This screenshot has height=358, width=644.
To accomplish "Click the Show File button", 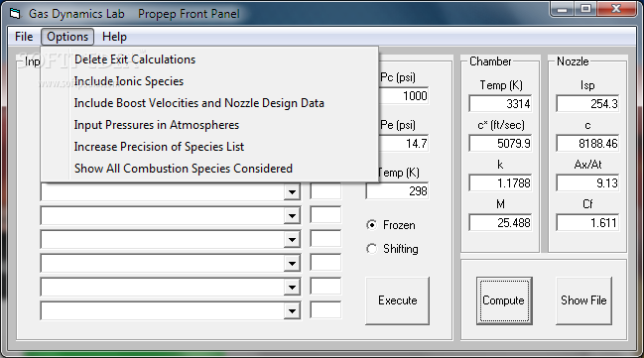I will pyautogui.click(x=583, y=300).
